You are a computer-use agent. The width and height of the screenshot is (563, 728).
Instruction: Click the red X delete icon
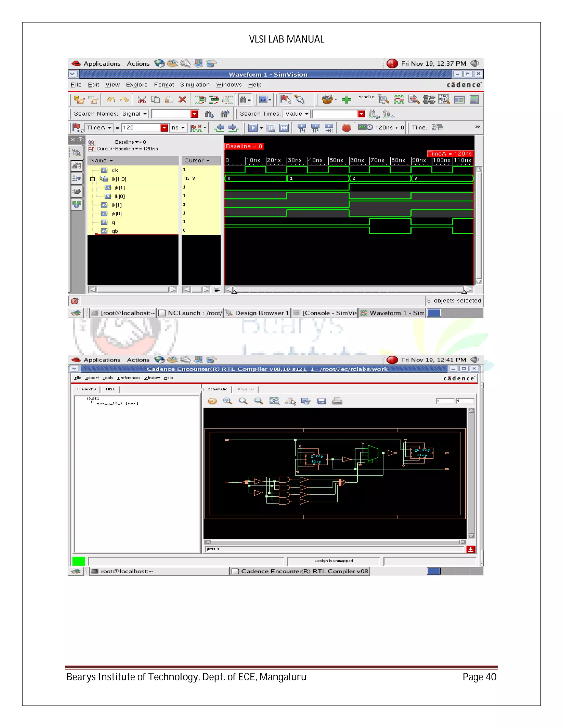182,100
